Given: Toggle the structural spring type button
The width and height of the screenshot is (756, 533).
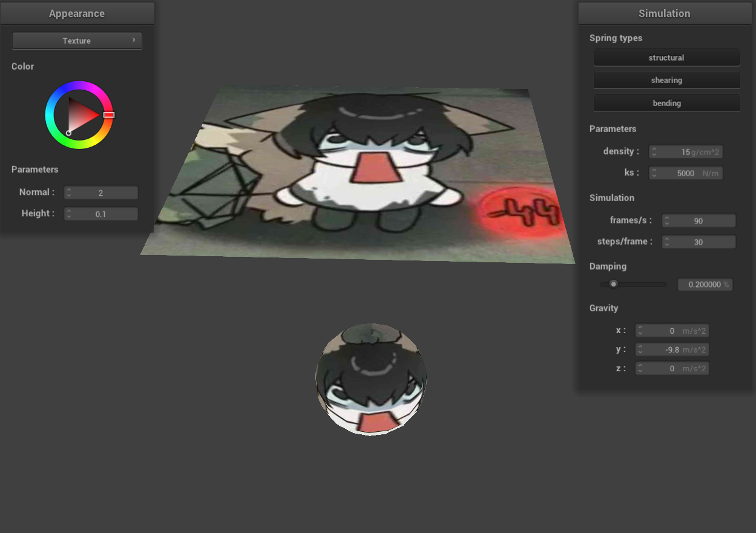Looking at the screenshot, I should click(666, 58).
